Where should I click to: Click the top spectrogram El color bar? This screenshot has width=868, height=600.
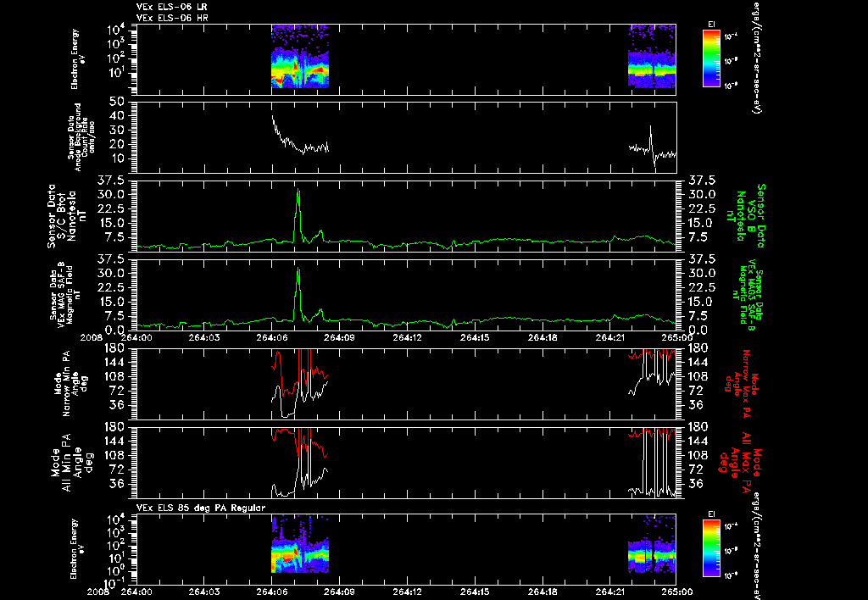click(x=711, y=58)
